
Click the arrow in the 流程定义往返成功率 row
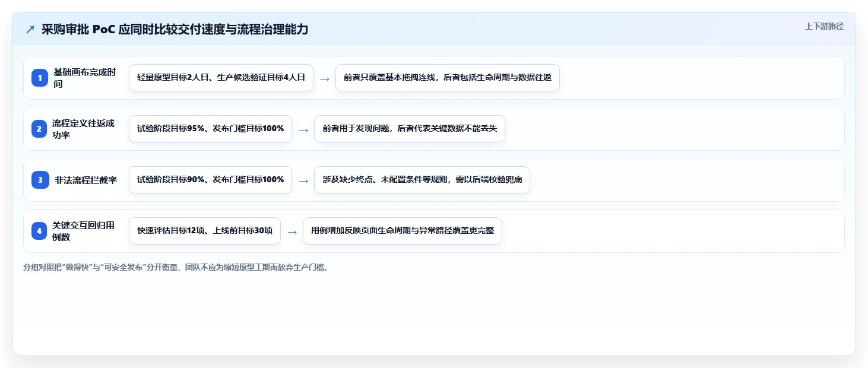pos(303,129)
